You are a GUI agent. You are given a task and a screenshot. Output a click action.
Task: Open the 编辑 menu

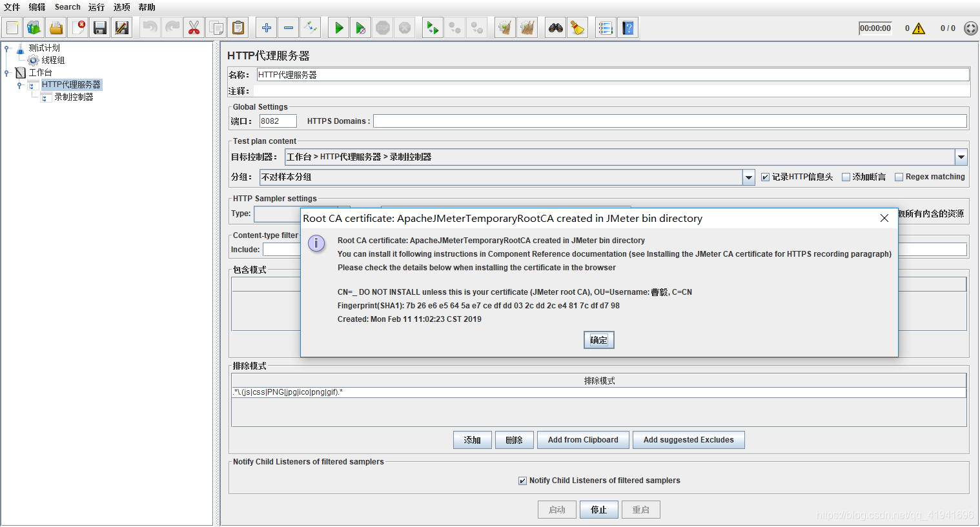tap(37, 7)
